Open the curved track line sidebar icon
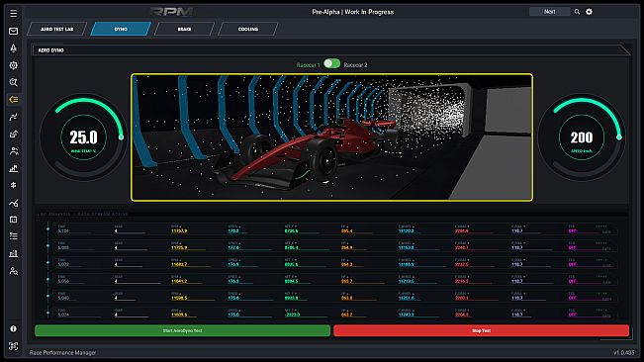Screen dimensions: 644x362 pos(13,117)
